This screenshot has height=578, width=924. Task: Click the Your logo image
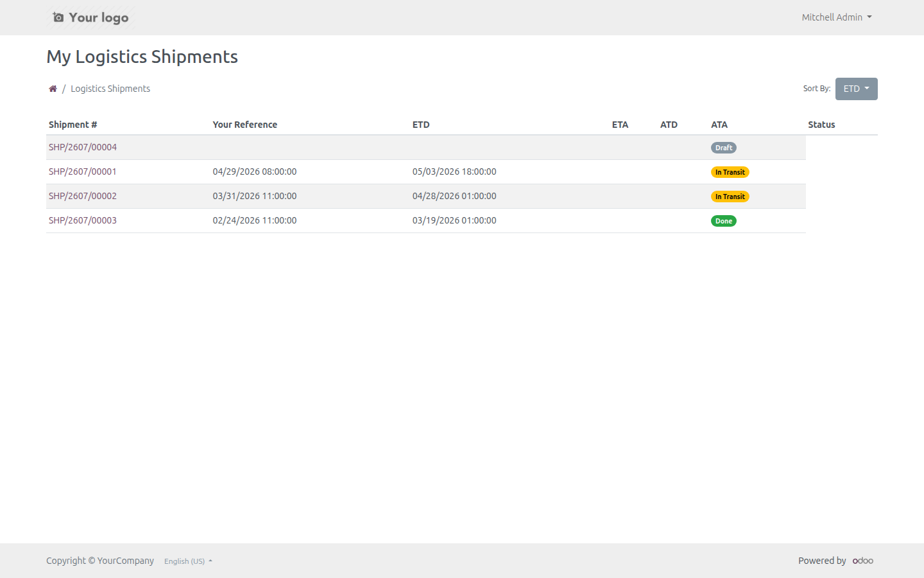click(90, 17)
